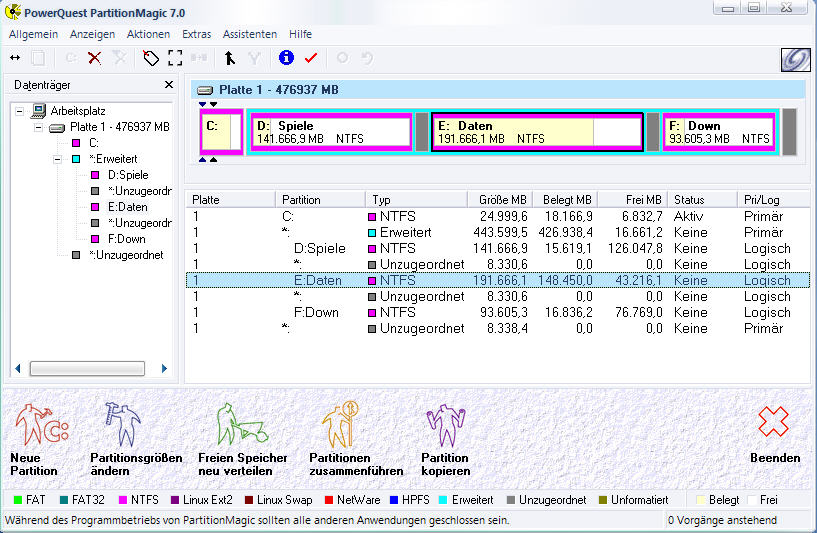The width and height of the screenshot is (817, 533).
Task: Click the FAT green legend swatch
Action: (18, 500)
